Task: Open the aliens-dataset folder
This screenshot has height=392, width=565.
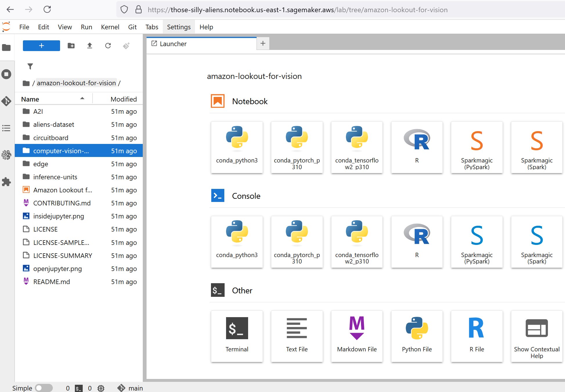Action: [x=54, y=124]
